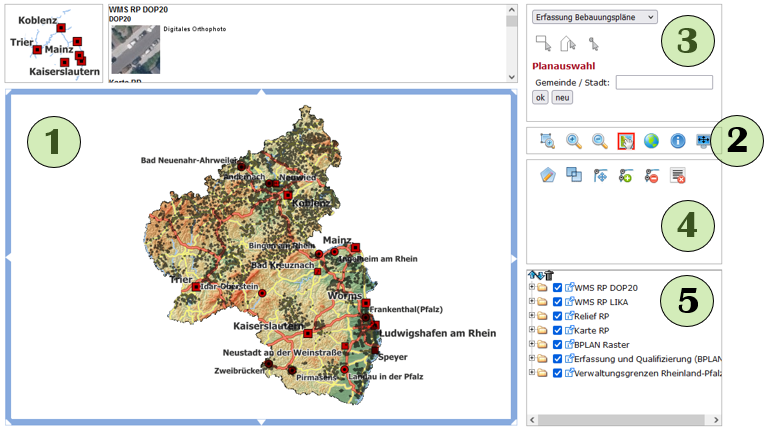The image size is (767, 431).
Task: Click the Gemeinde / Stadt text field
Action: pos(664,82)
